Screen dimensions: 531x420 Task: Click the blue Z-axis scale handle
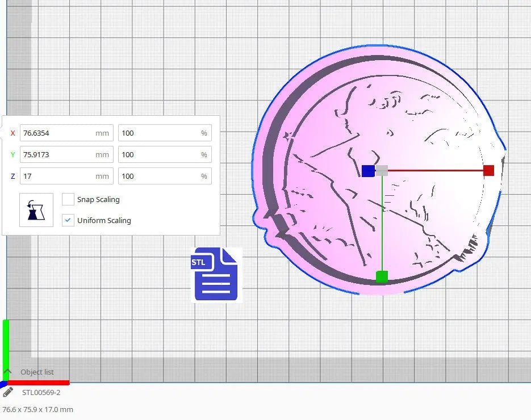coord(367,171)
